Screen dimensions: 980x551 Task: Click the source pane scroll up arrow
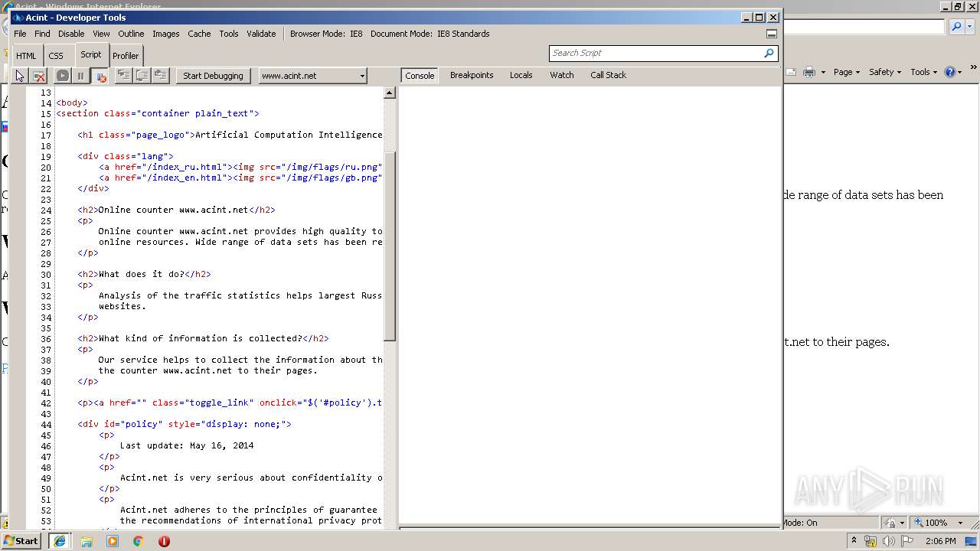coord(389,93)
